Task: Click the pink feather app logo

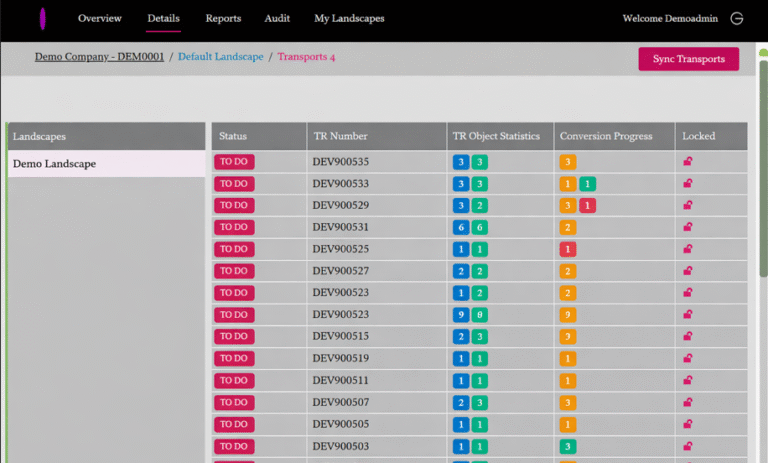Action: (43, 19)
